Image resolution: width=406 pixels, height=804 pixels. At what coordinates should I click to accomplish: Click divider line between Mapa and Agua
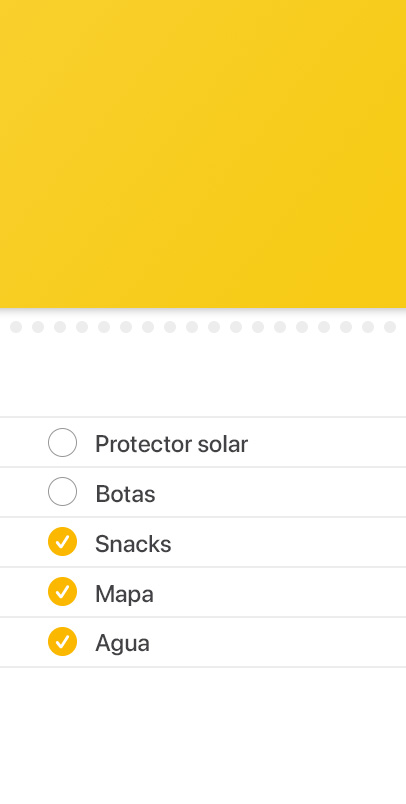(203, 617)
